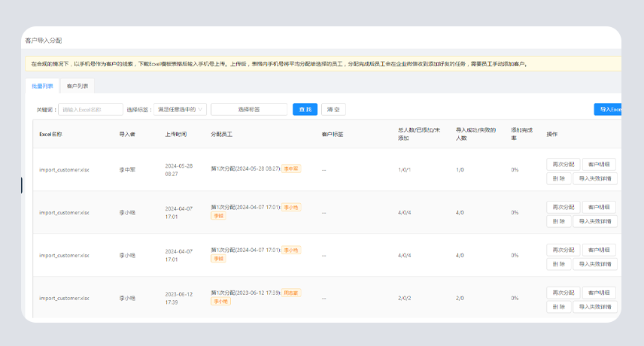Click 删除 in the second table row
The image size is (644, 346).
click(557, 221)
